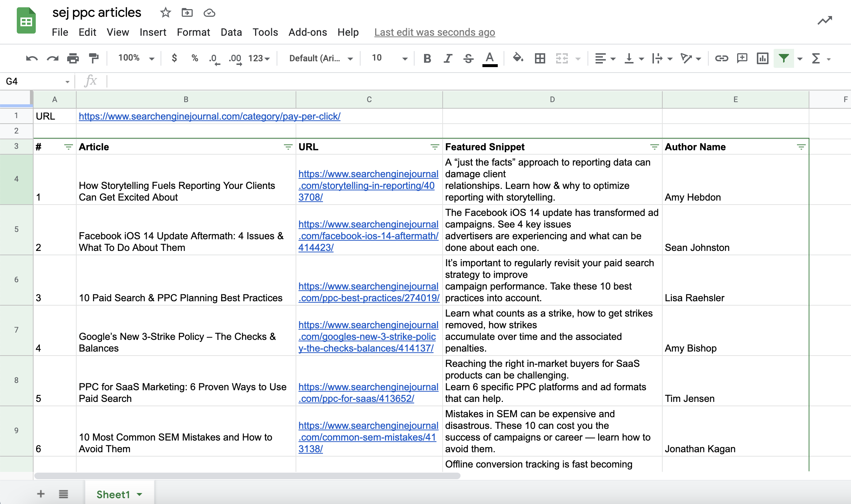
Task: Open the pay-per-click category link
Action: coord(209,116)
